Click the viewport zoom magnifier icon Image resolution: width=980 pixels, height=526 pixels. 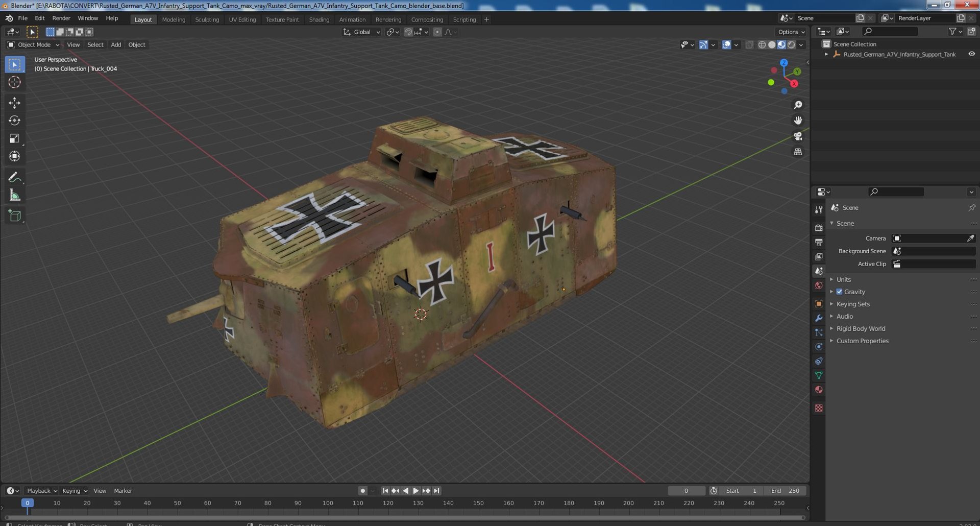[798, 105]
